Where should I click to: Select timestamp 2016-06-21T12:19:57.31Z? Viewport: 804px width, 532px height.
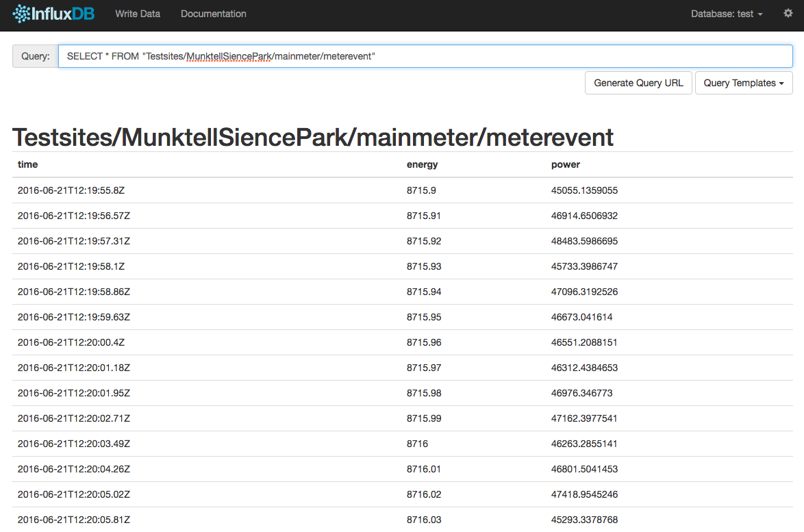tap(74, 241)
